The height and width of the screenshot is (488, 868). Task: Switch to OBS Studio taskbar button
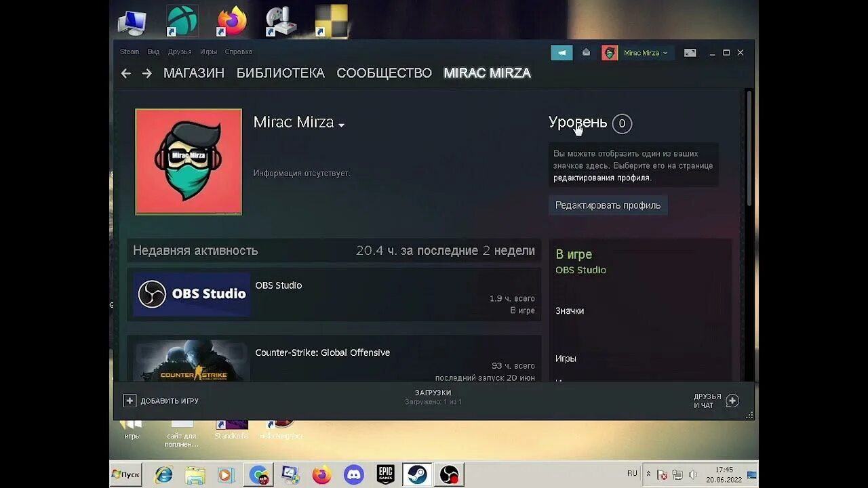click(449, 474)
